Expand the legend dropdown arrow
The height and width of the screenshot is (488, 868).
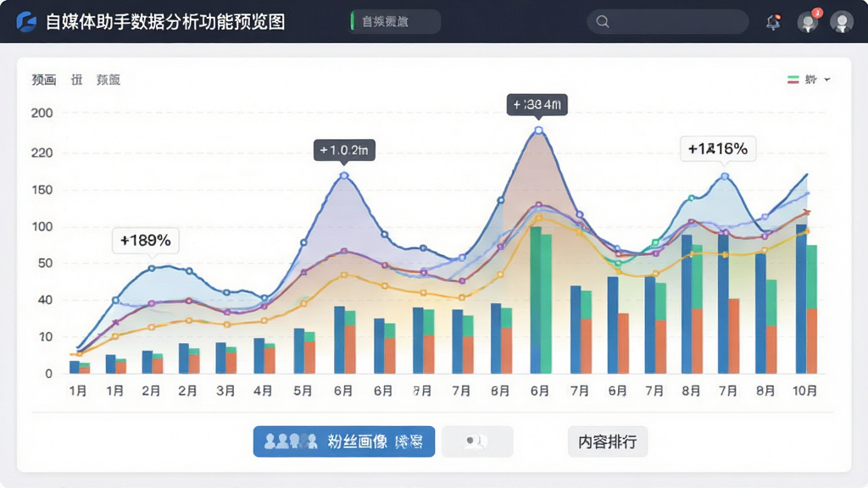(827, 80)
